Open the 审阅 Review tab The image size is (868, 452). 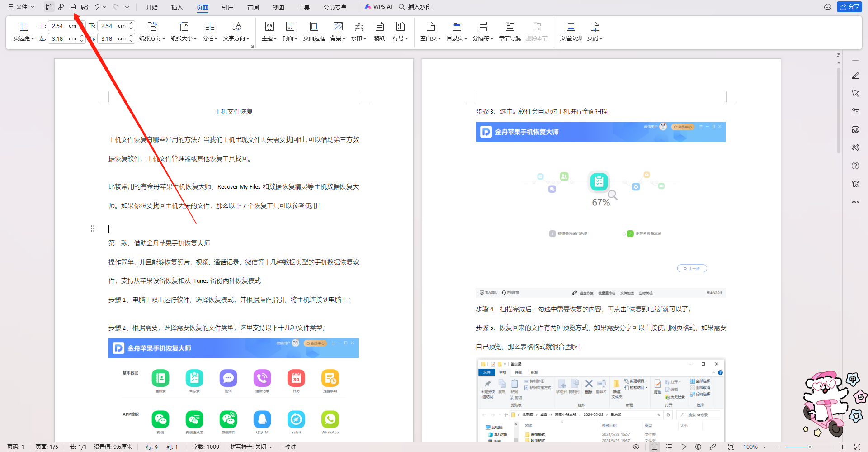pos(253,7)
